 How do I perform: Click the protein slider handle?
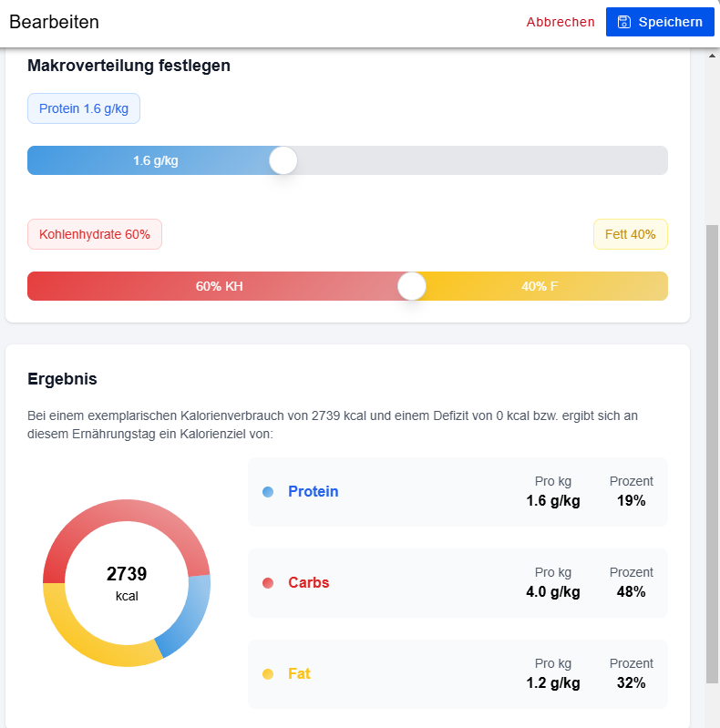[x=283, y=160]
